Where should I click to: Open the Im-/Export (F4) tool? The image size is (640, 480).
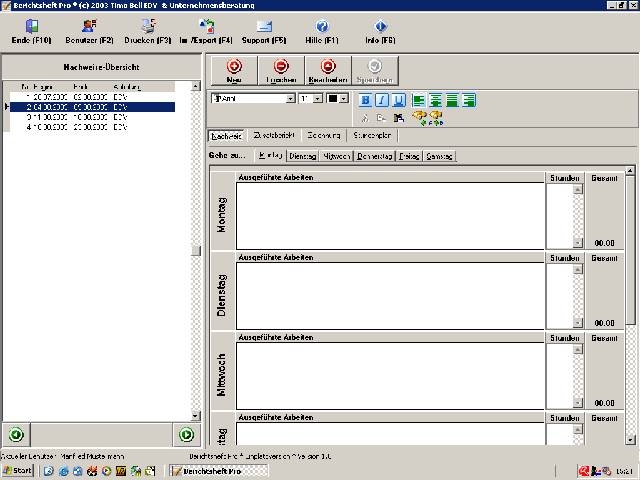point(206,26)
